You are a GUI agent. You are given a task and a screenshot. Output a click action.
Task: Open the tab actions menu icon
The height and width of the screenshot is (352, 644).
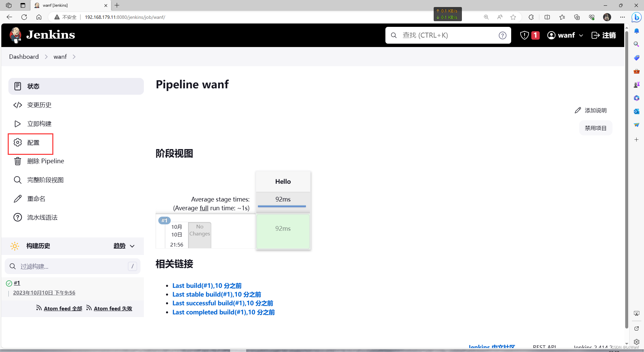23,5
